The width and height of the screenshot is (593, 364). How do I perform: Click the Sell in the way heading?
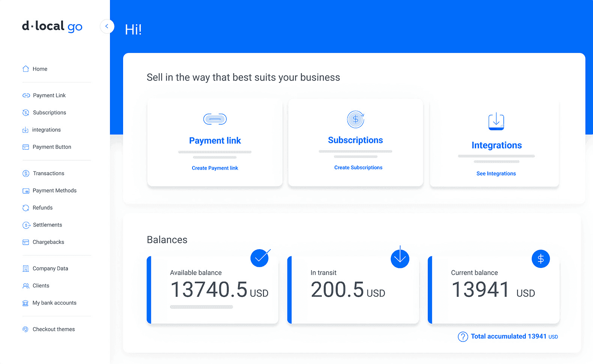243,78
